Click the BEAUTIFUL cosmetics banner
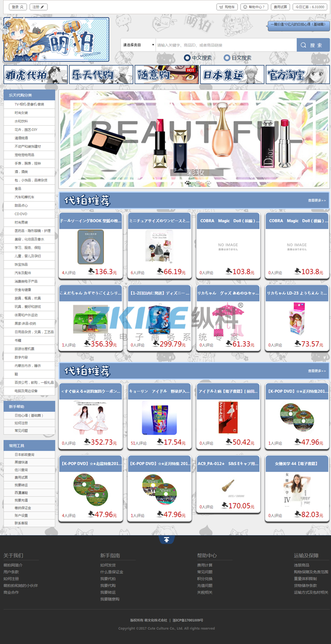The height and width of the screenshot is (644, 331). pyautogui.click(x=194, y=139)
